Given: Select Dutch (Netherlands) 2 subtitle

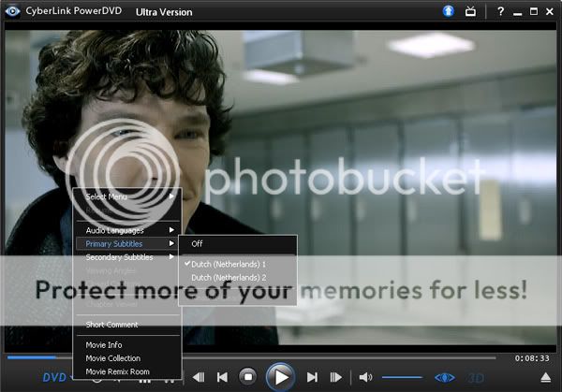Looking at the screenshot, I should pyautogui.click(x=238, y=278).
